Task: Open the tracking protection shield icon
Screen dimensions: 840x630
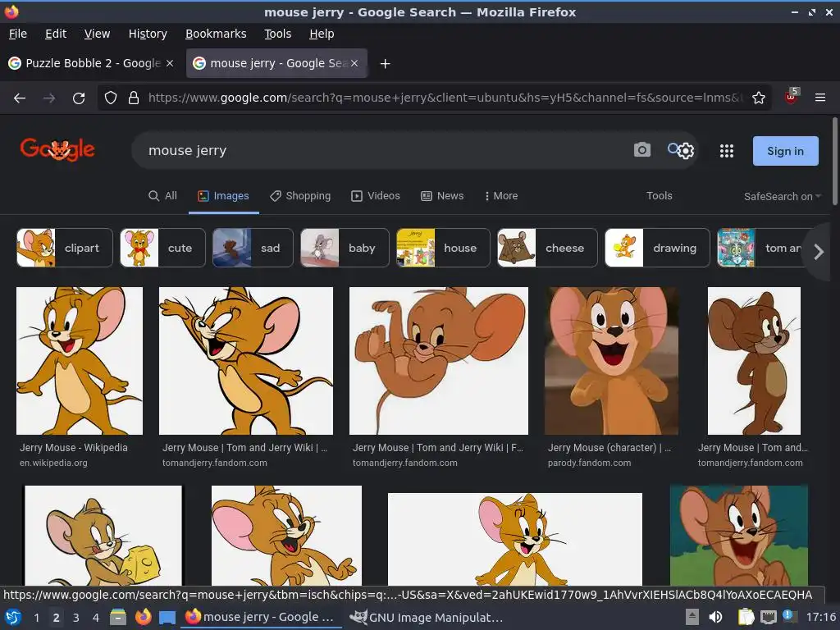Action: (x=111, y=98)
